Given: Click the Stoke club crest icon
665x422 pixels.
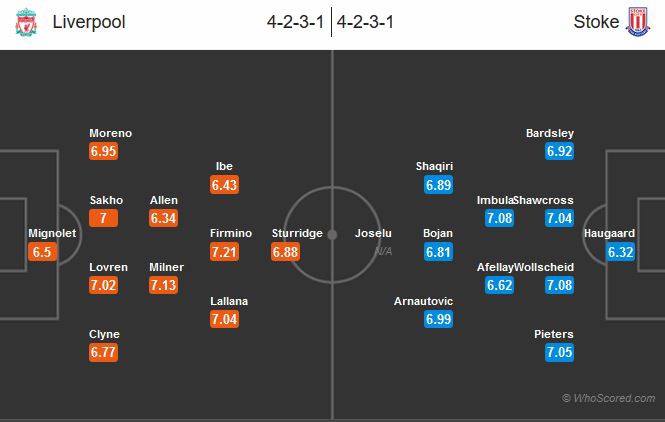Looking at the screenshot, I should tap(637, 24).
